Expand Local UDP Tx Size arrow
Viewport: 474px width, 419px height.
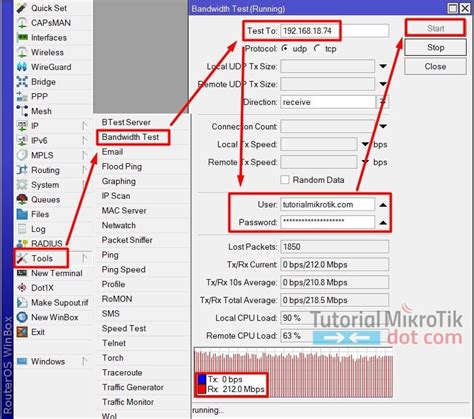click(383, 66)
